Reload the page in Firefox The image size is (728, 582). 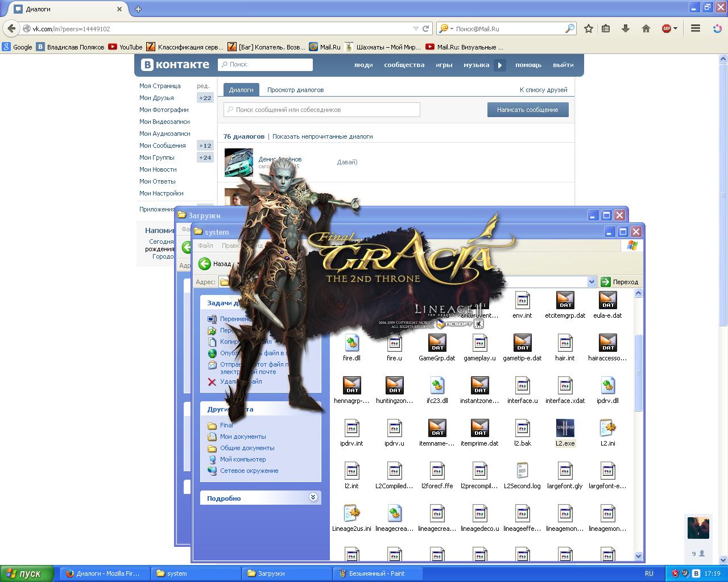425,28
